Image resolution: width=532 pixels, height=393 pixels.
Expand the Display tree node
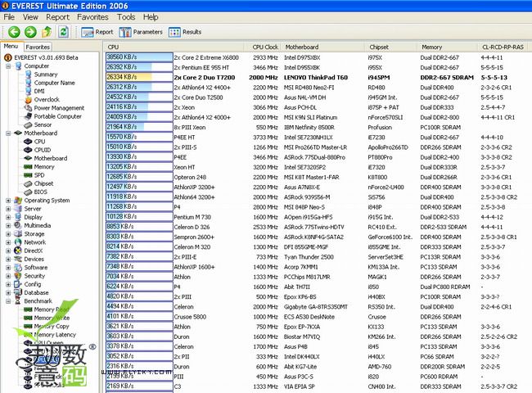click(8, 217)
